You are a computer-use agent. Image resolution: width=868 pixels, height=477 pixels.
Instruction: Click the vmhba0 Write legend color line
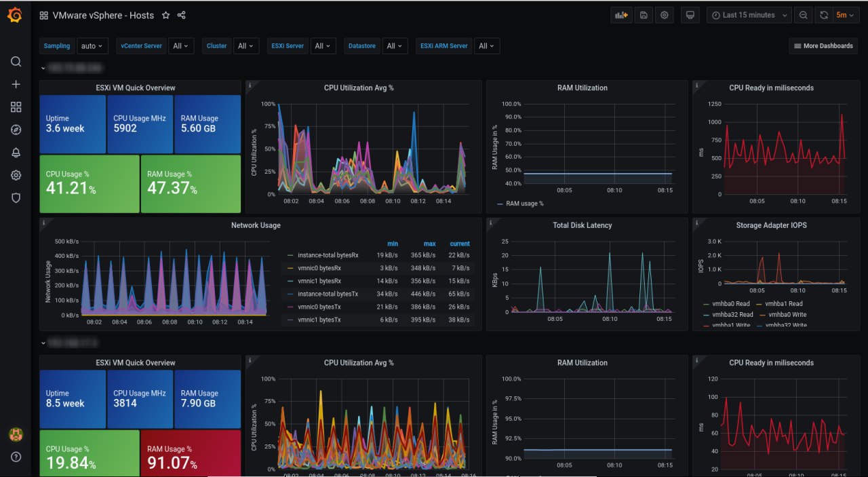click(762, 315)
